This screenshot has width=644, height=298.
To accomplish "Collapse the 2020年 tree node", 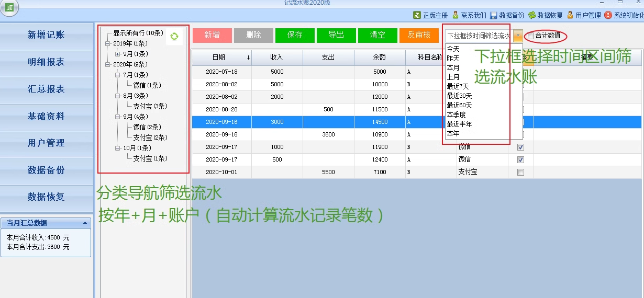I will point(108,64).
